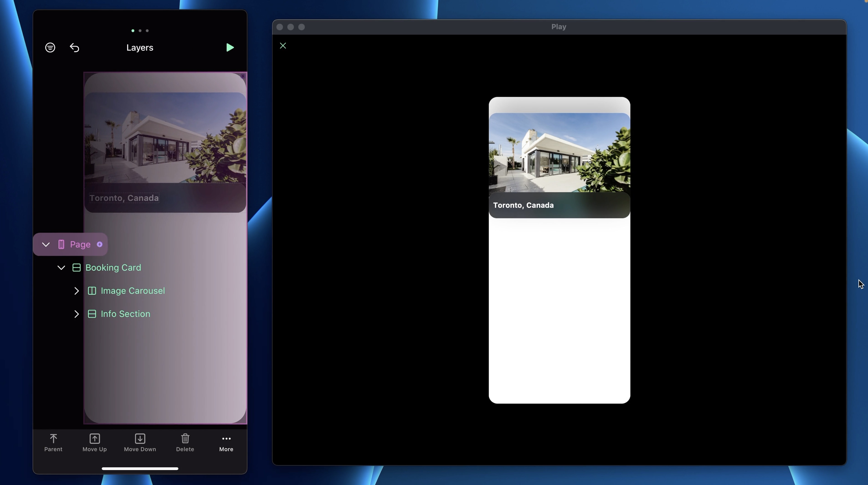
Task: Click Move Down in bottom toolbar
Action: click(x=140, y=442)
